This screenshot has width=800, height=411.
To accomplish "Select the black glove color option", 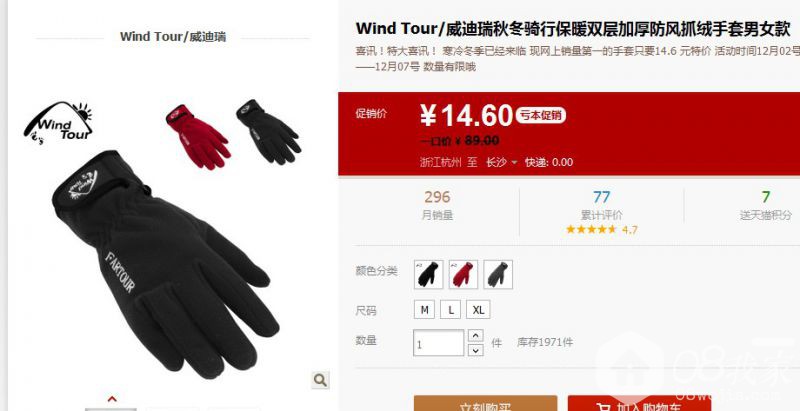I will 429,274.
